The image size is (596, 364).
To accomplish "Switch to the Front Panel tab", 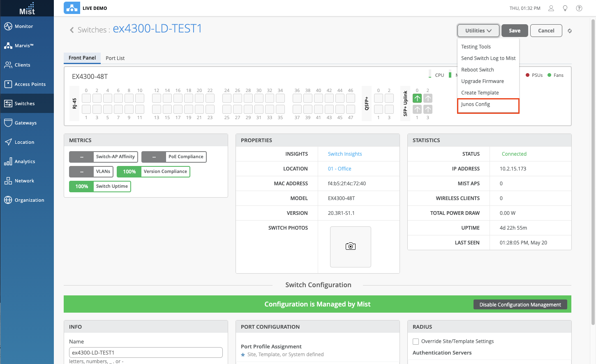I will point(82,58).
